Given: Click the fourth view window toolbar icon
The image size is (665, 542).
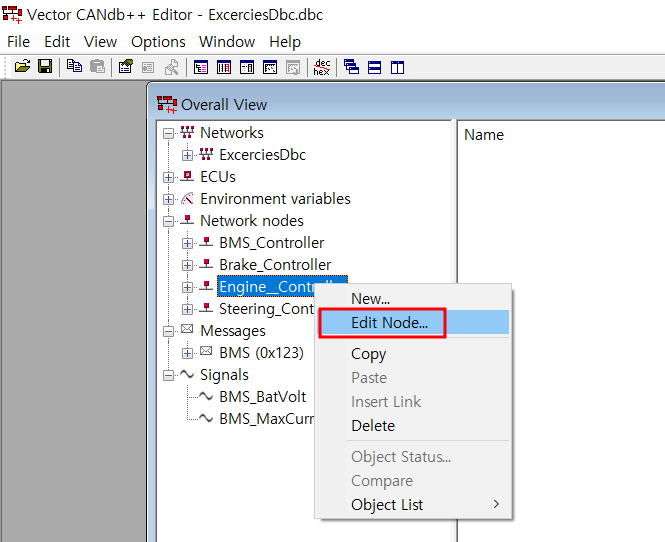Looking at the screenshot, I should point(270,67).
